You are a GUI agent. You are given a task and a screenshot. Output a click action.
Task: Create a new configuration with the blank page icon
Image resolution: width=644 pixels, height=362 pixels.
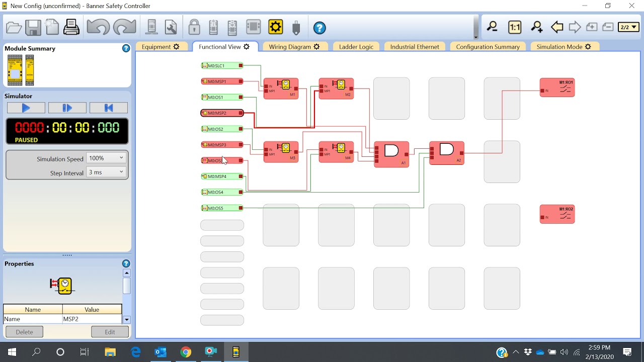(52, 27)
